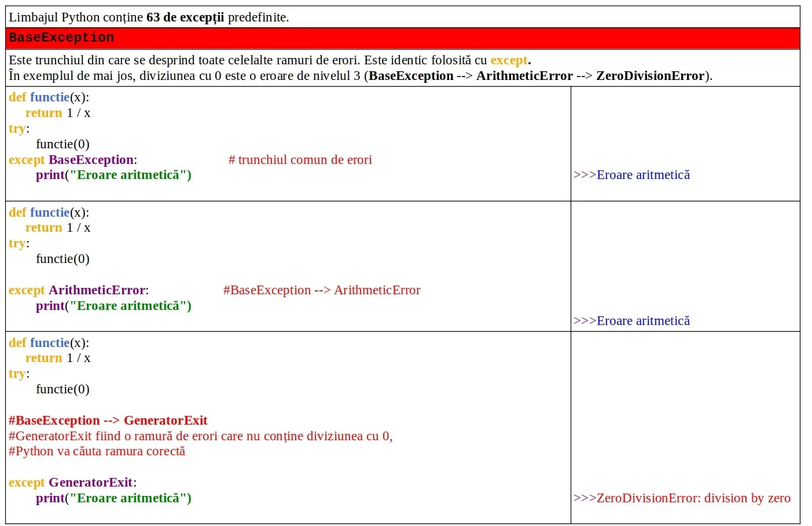
Task: Click 'def functie(x):' in third code block
Action: 49,343
